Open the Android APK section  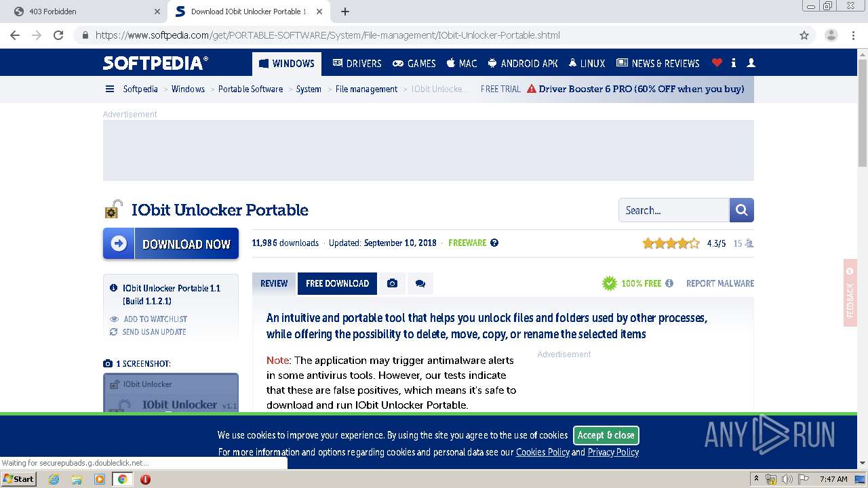tap(523, 64)
